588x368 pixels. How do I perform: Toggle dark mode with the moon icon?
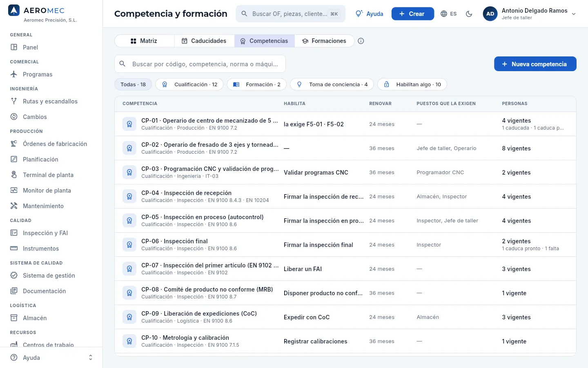(x=469, y=14)
